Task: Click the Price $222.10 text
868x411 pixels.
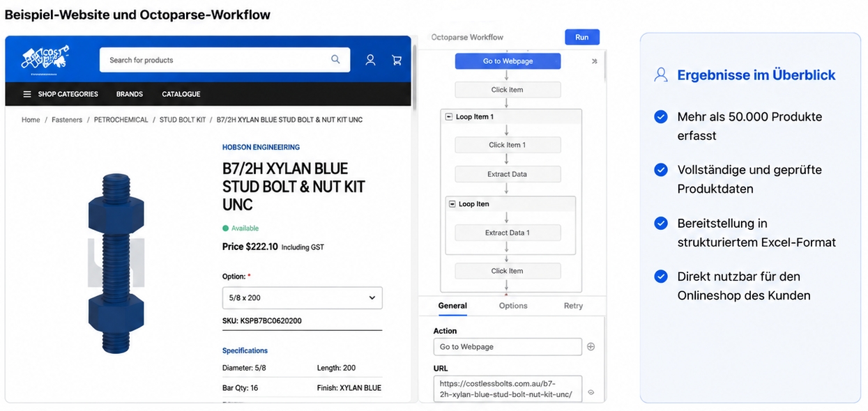Action: pos(250,247)
